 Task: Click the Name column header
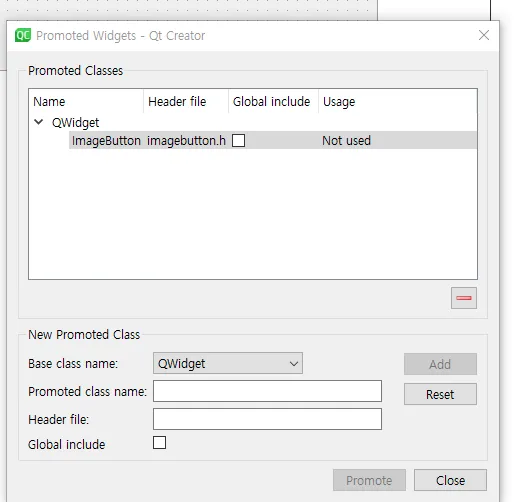[86, 102]
